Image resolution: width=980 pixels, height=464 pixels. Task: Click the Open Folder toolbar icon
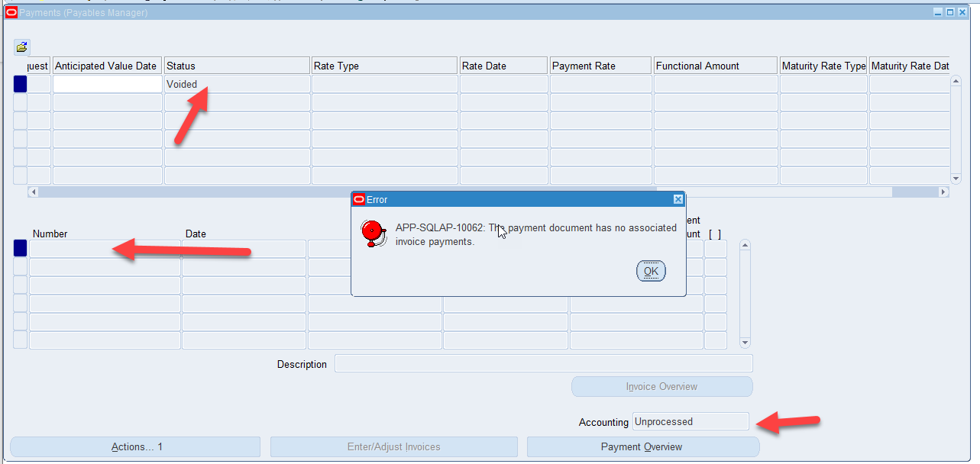coord(21,46)
